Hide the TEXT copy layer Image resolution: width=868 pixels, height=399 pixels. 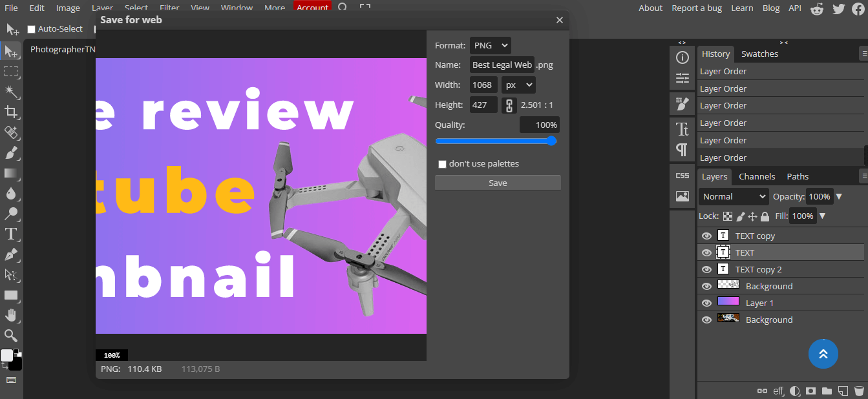[x=706, y=236]
